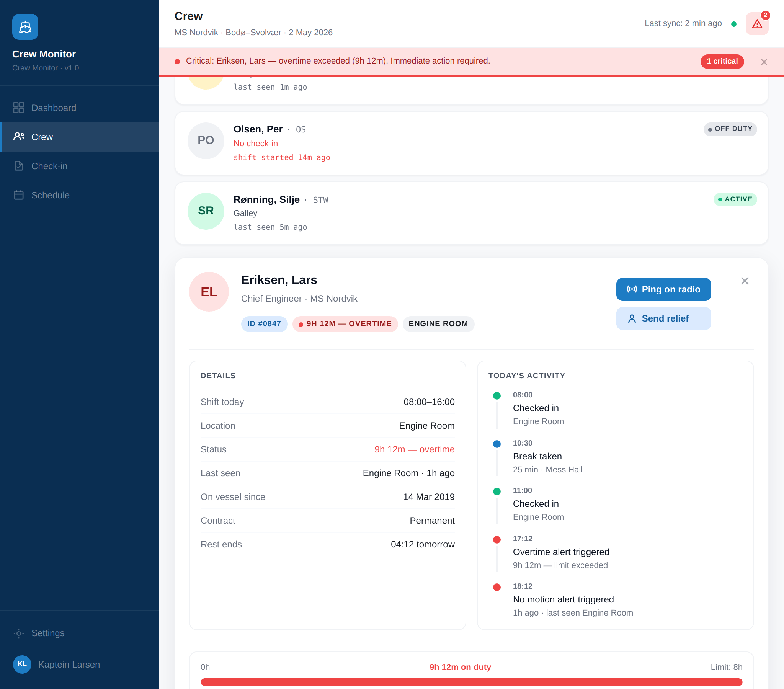Dismiss the critical overtime banner

click(x=764, y=62)
